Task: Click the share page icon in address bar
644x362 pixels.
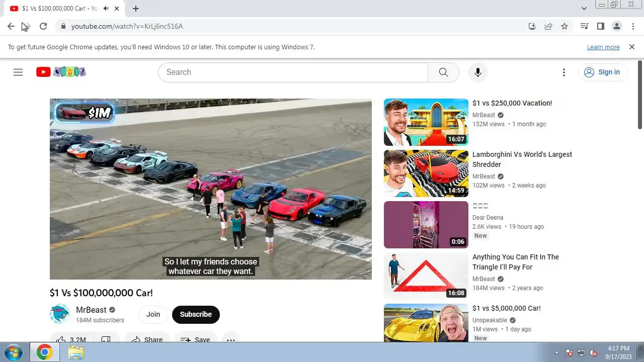Action: [548, 26]
